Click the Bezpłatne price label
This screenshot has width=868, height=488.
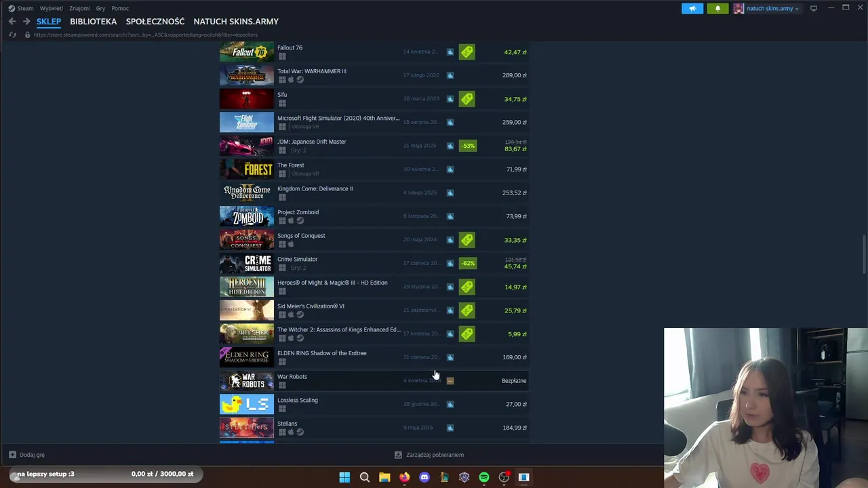(514, 381)
